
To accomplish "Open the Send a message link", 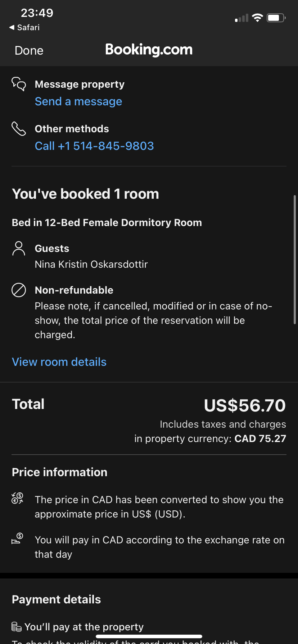I will click(78, 102).
